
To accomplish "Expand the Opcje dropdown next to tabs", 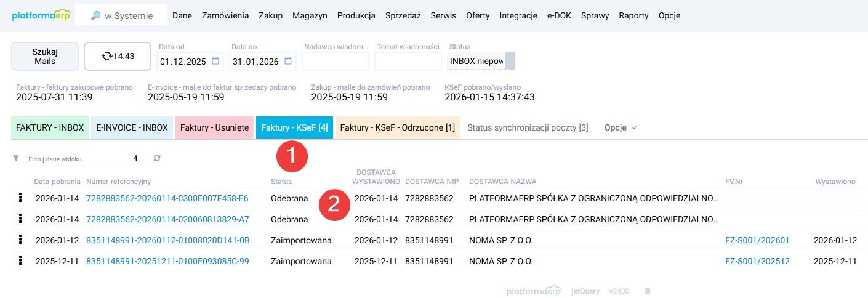I will (x=621, y=127).
